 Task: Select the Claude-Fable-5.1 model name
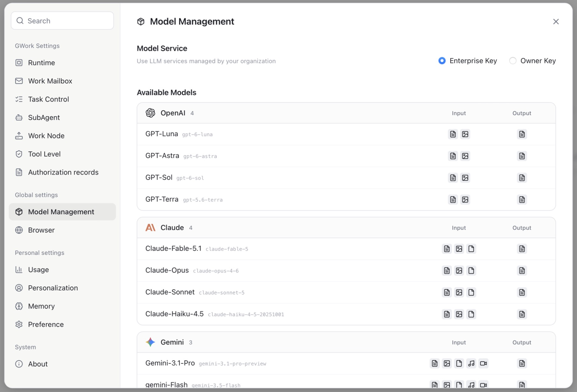[173, 249]
